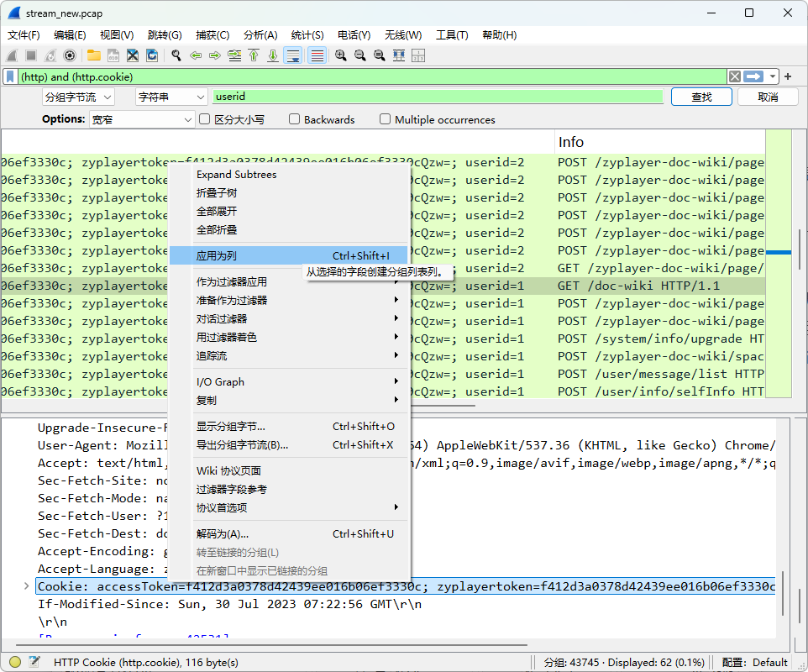
Task: Click the restart capture icon
Action: tap(50, 55)
